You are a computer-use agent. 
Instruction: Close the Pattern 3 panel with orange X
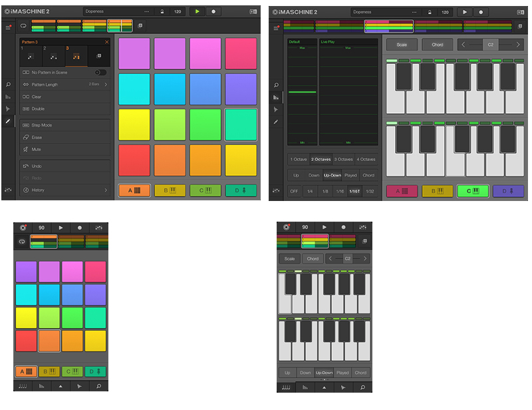click(x=106, y=42)
